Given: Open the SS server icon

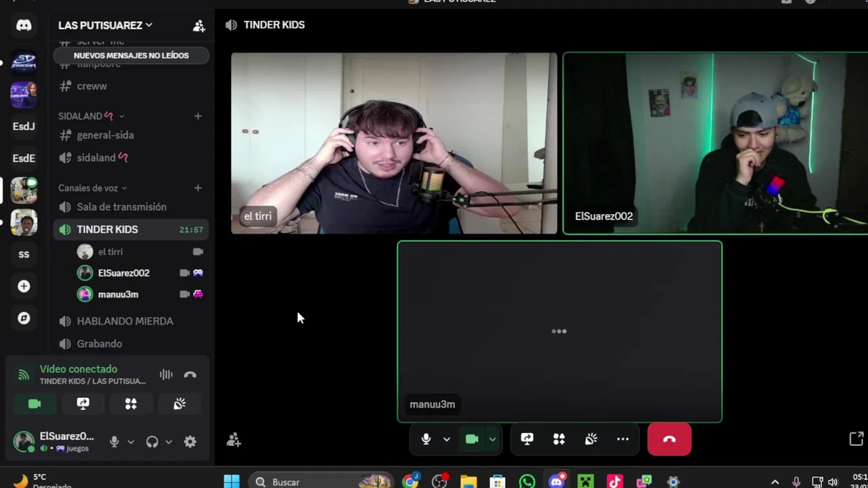Looking at the screenshot, I should 24,254.
